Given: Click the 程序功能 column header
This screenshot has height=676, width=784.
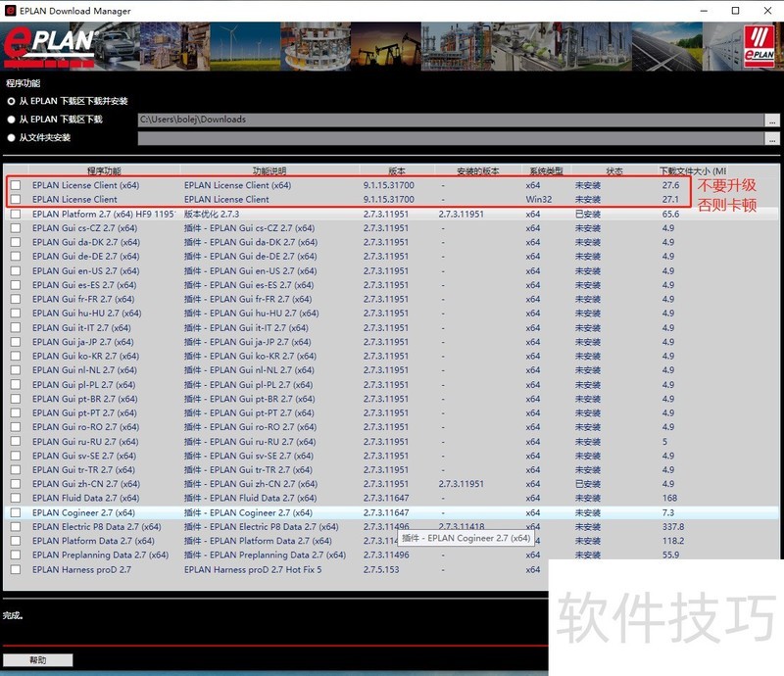Looking at the screenshot, I should [104, 170].
